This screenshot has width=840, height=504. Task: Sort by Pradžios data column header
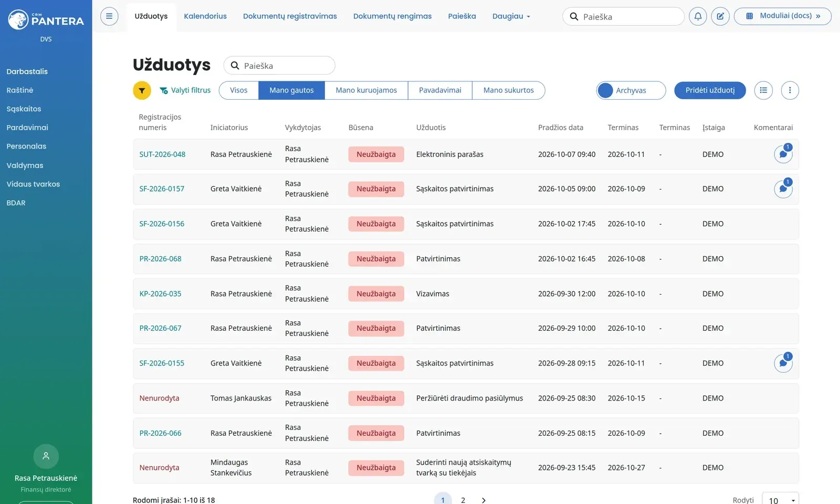point(560,128)
